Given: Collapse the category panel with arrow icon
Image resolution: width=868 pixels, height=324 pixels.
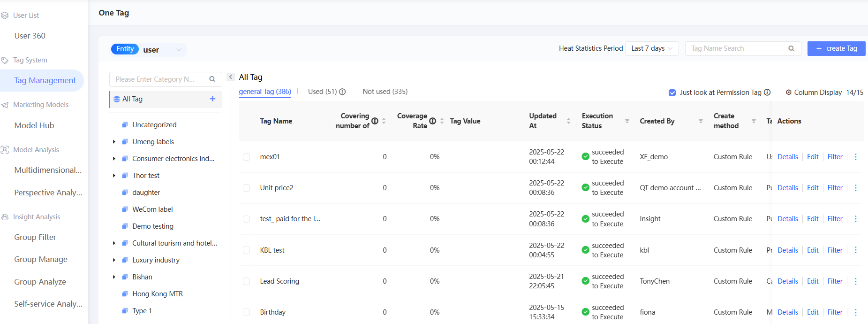Looking at the screenshot, I should coord(230,77).
